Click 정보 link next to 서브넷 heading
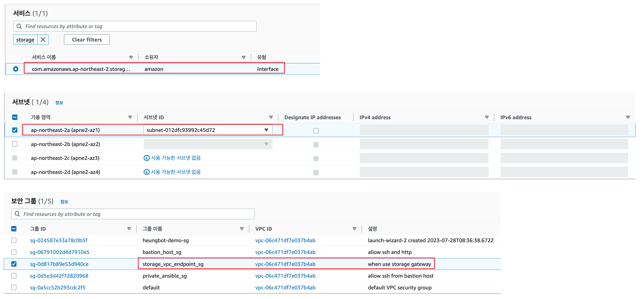The width and height of the screenshot is (644, 299). [59, 102]
